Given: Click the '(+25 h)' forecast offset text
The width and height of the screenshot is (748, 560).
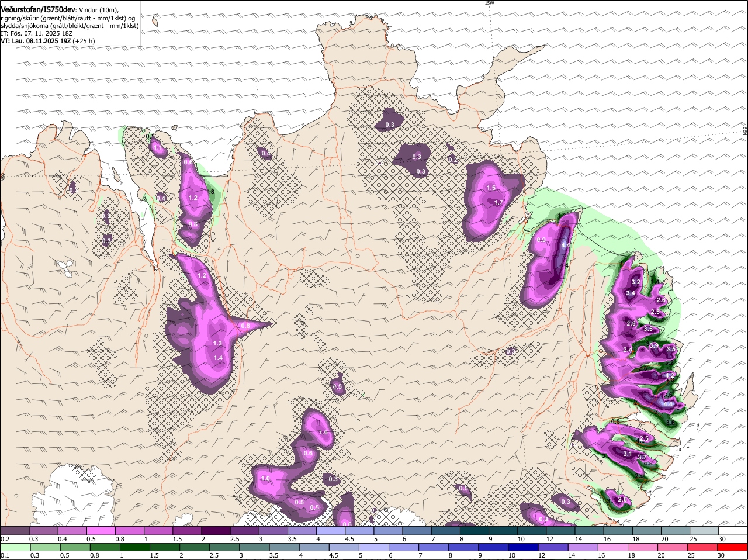Looking at the screenshot, I should point(84,41).
